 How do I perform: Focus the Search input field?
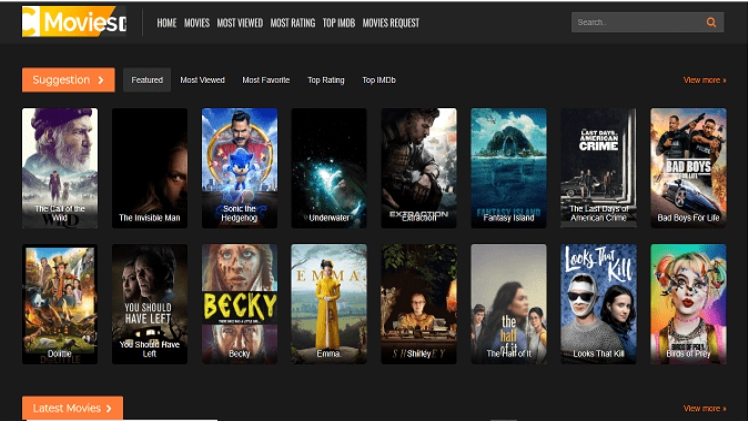click(x=647, y=22)
